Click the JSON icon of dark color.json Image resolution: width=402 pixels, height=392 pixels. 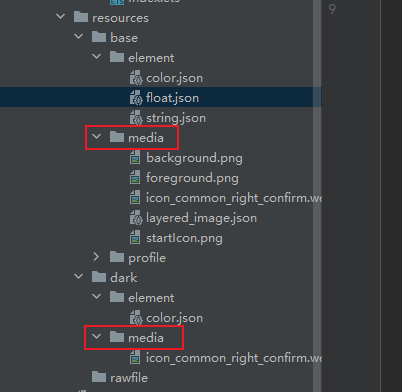pyautogui.click(x=136, y=318)
